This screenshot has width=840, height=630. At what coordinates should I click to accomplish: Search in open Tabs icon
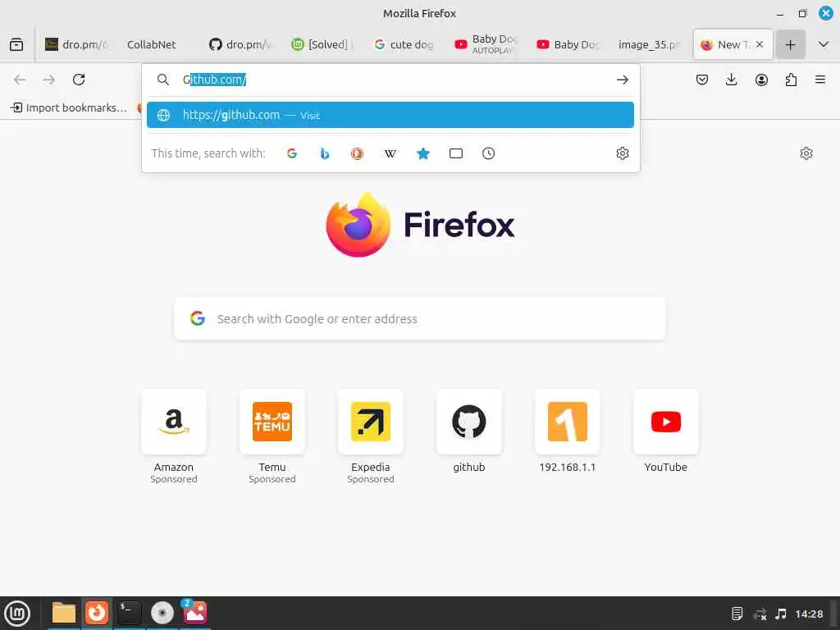(456, 153)
